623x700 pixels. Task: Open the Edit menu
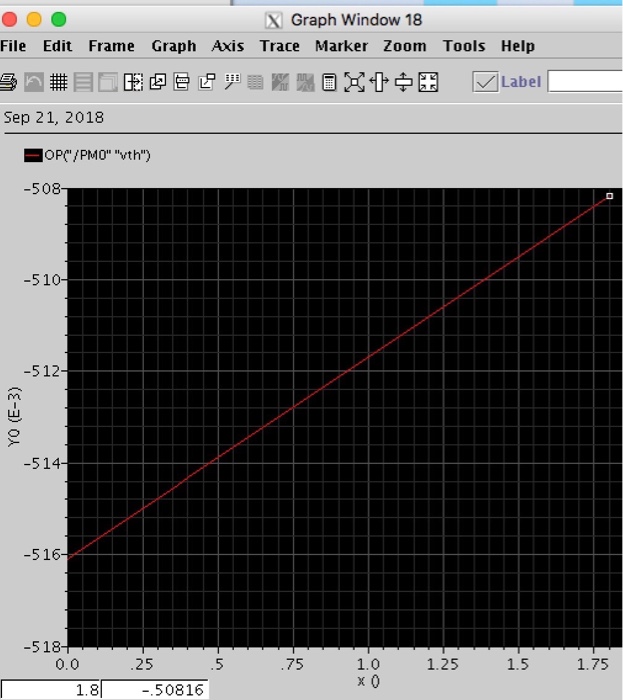tap(57, 46)
